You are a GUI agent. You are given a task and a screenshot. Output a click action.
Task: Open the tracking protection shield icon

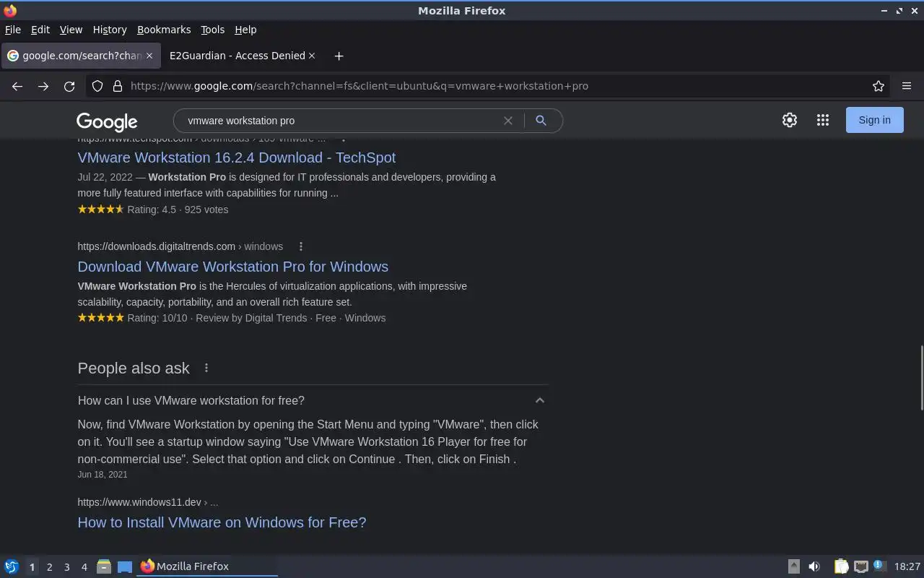click(97, 86)
